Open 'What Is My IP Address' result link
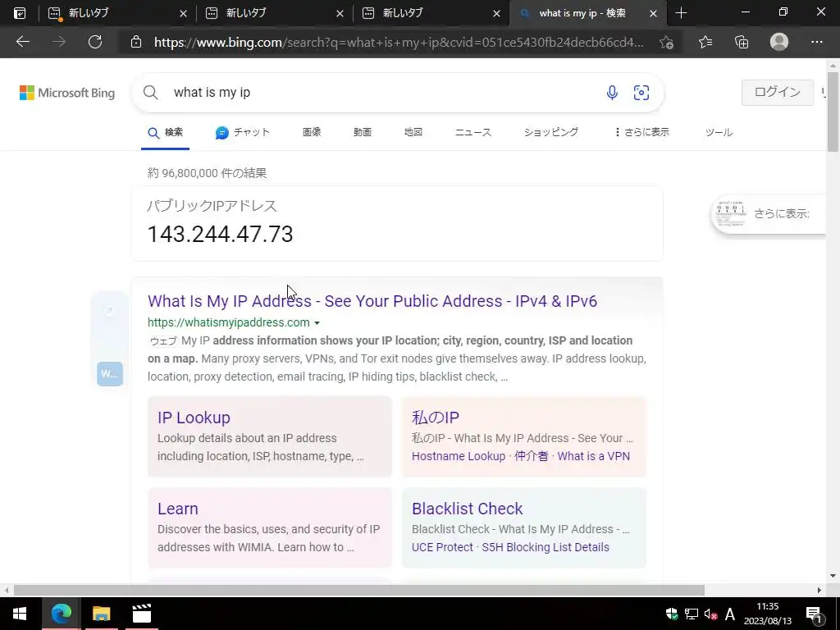 pos(372,301)
